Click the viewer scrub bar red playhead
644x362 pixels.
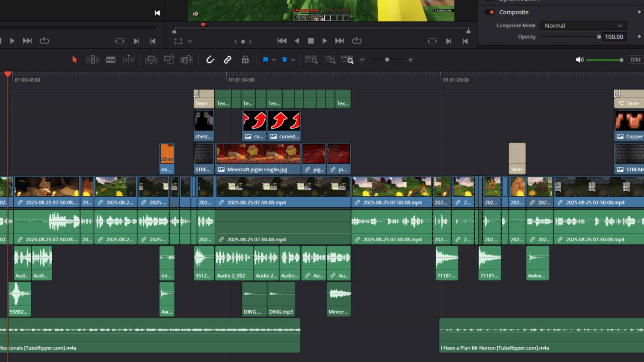click(203, 25)
